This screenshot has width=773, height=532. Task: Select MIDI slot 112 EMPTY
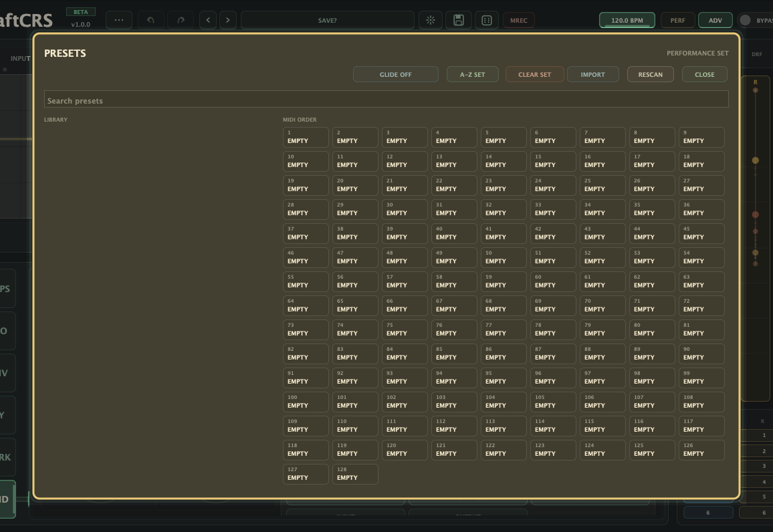(x=454, y=426)
